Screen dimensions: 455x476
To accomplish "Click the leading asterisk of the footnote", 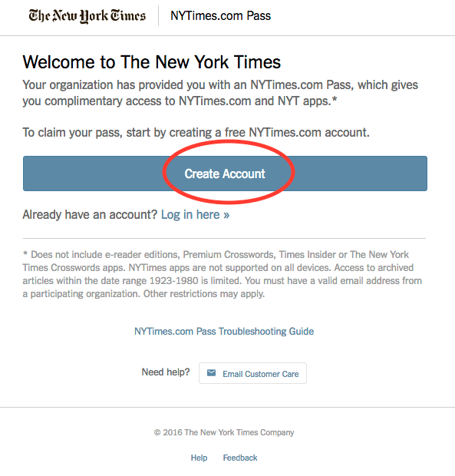I will pos(25,253).
